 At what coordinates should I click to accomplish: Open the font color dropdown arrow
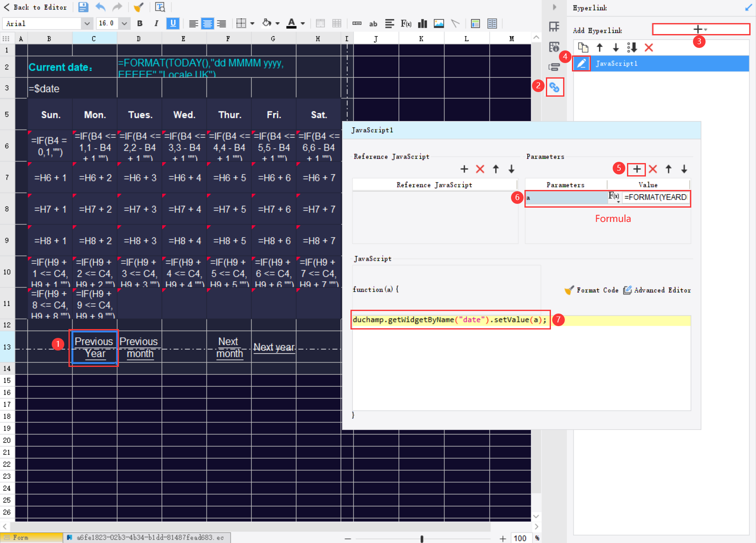[x=303, y=24]
